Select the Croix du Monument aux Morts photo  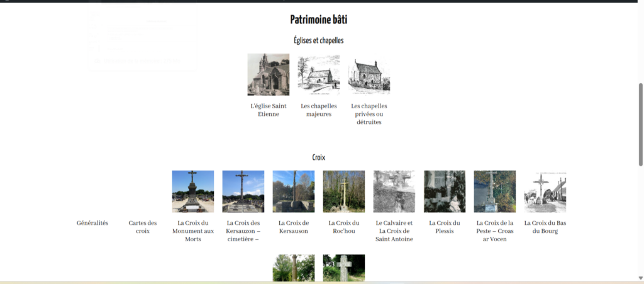(192, 191)
